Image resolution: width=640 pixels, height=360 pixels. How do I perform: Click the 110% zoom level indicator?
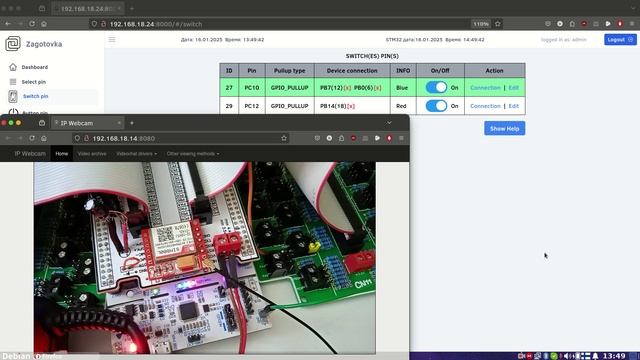click(x=481, y=24)
